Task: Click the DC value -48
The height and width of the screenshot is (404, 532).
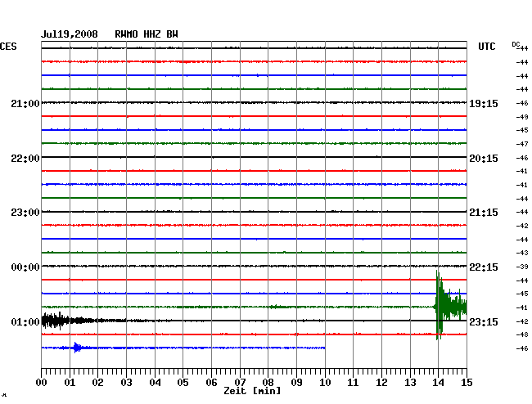Action: [522, 334]
